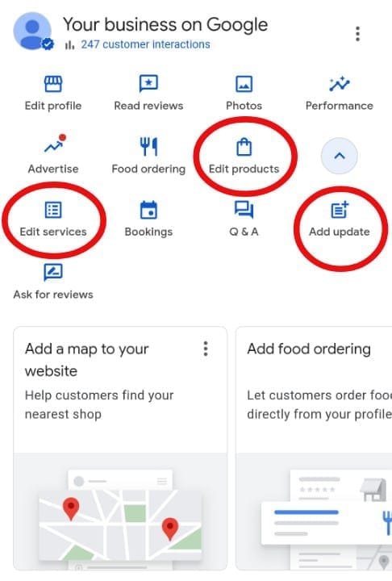This screenshot has width=392, height=581.
Task: Collapse the actions with the chevron button
Action: tap(340, 156)
